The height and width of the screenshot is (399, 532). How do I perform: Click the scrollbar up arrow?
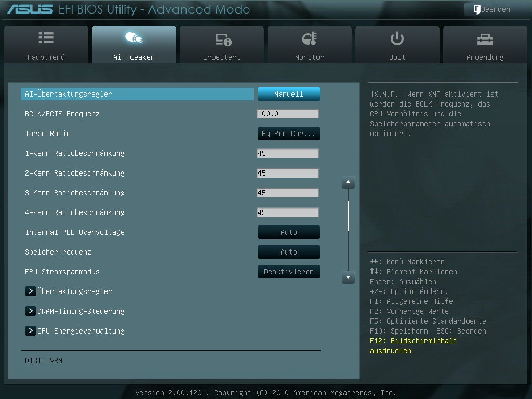tap(348, 182)
